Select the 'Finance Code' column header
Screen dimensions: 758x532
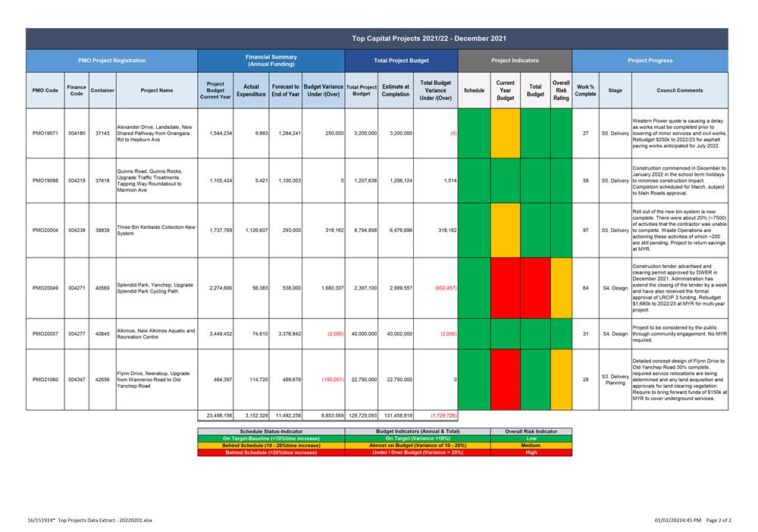point(77,90)
